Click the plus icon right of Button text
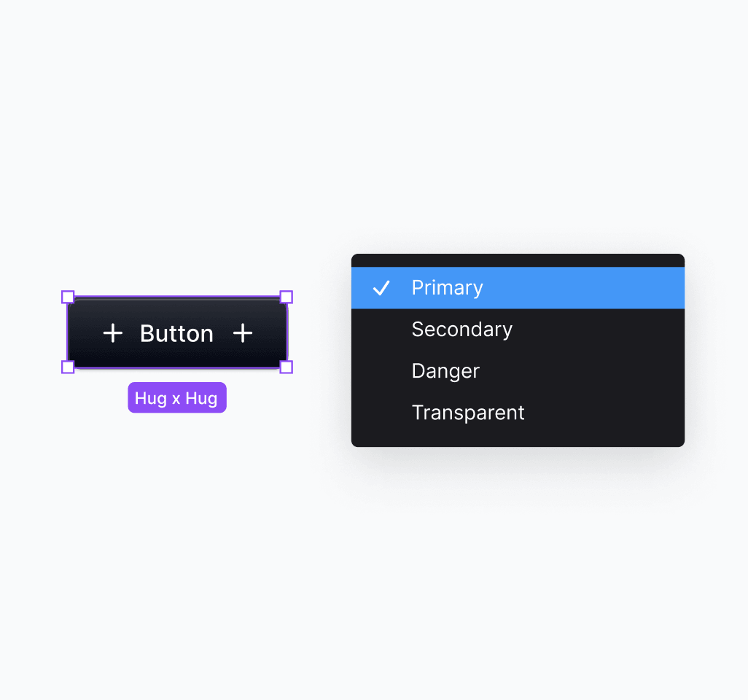 pyautogui.click(x=243, y=333)
